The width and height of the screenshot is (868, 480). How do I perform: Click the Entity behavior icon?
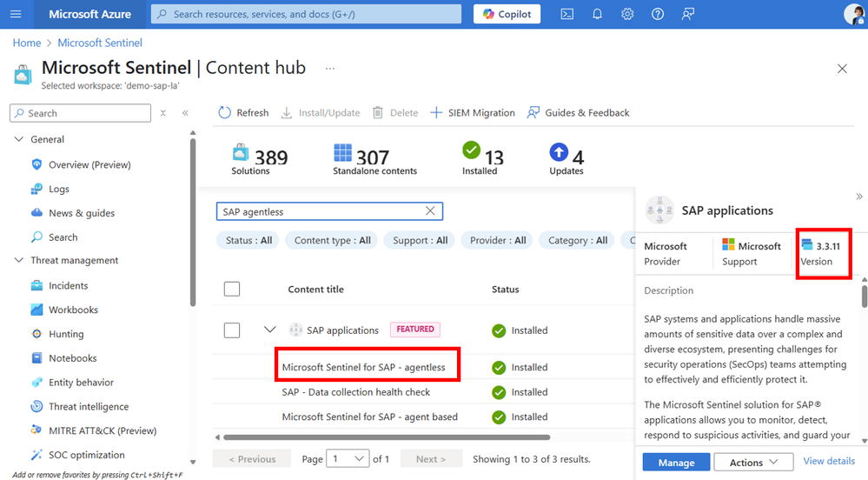pos(36,383)
